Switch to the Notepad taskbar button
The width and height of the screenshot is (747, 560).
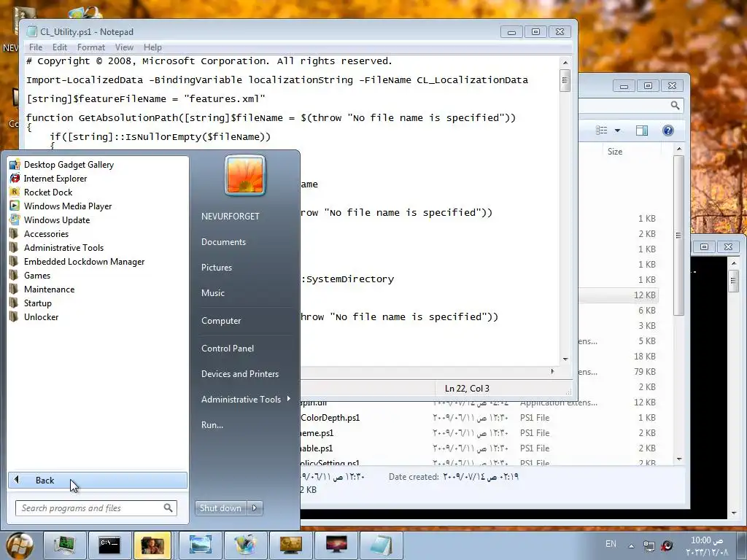pyautogui.click(x=381, y=545)
